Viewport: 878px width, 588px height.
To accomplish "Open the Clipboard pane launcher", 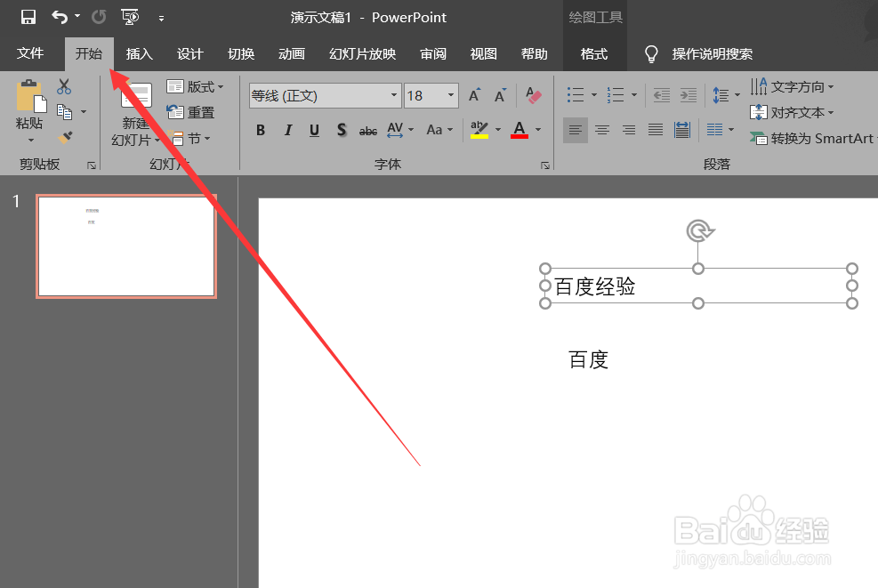I will pos(92,165).
